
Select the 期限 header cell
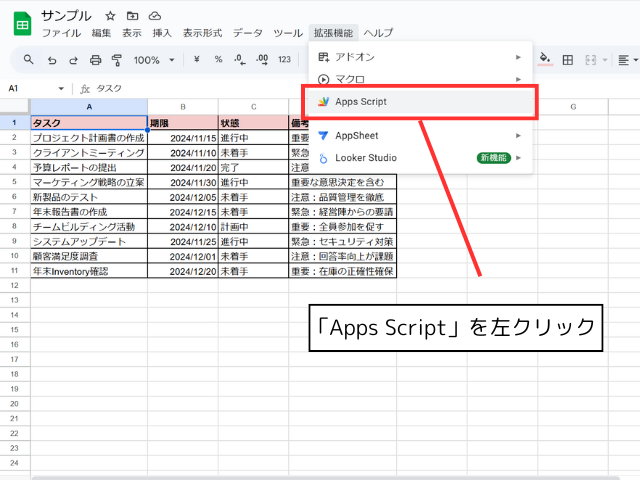pyautogui.click(x=183, y=123)
